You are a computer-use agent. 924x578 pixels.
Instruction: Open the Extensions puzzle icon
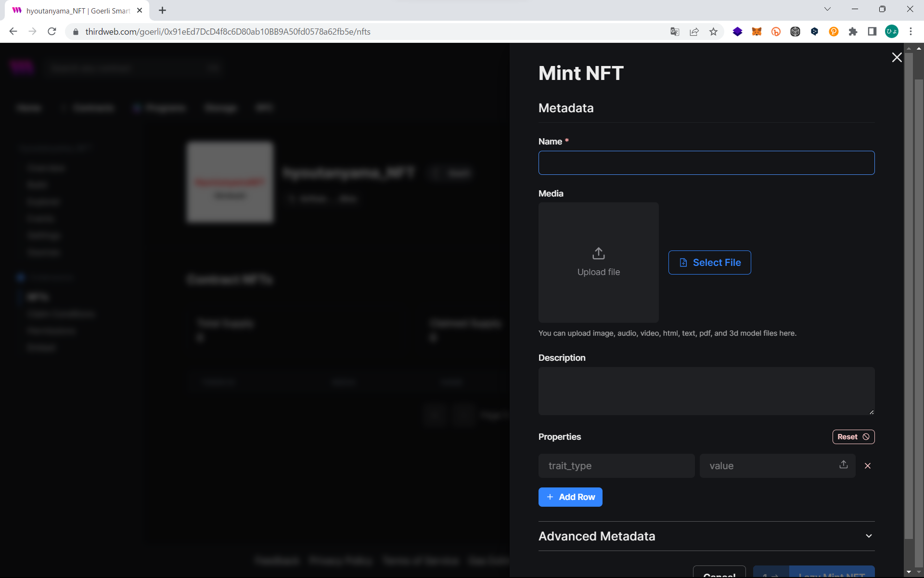853,32
